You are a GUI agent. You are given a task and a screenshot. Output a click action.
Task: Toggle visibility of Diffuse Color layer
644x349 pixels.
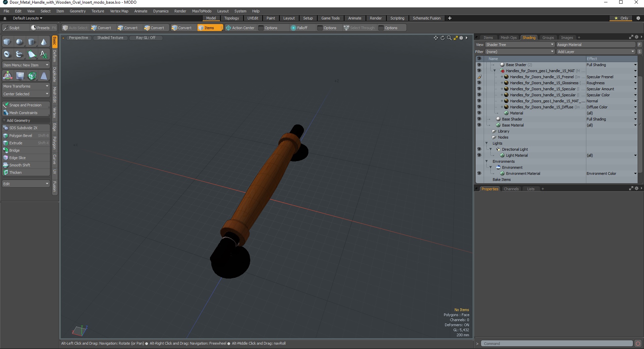[x=479, y=107]
